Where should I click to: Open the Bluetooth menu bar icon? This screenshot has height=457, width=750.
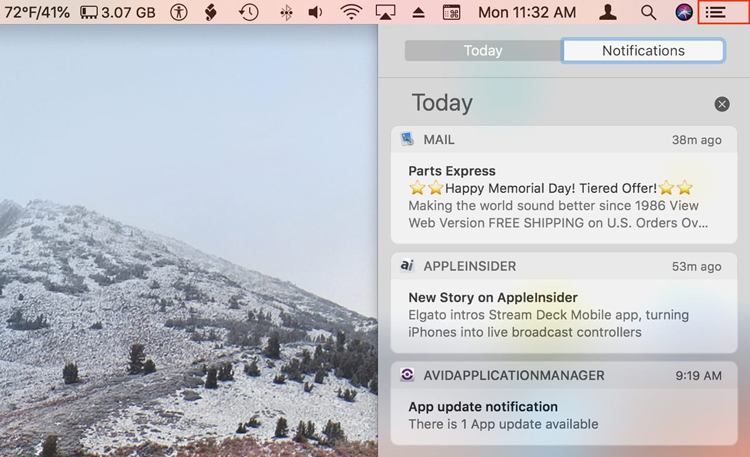[x=286, y=13]
